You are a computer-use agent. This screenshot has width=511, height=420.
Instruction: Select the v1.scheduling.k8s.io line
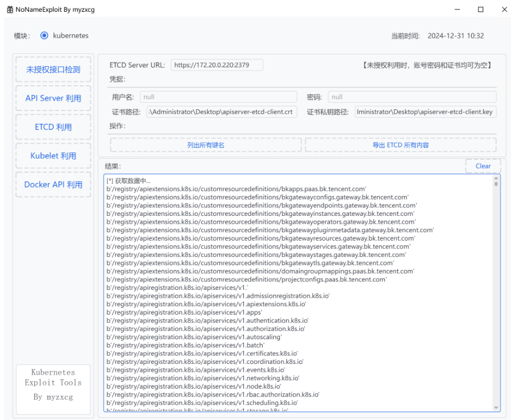click(202, 403)
